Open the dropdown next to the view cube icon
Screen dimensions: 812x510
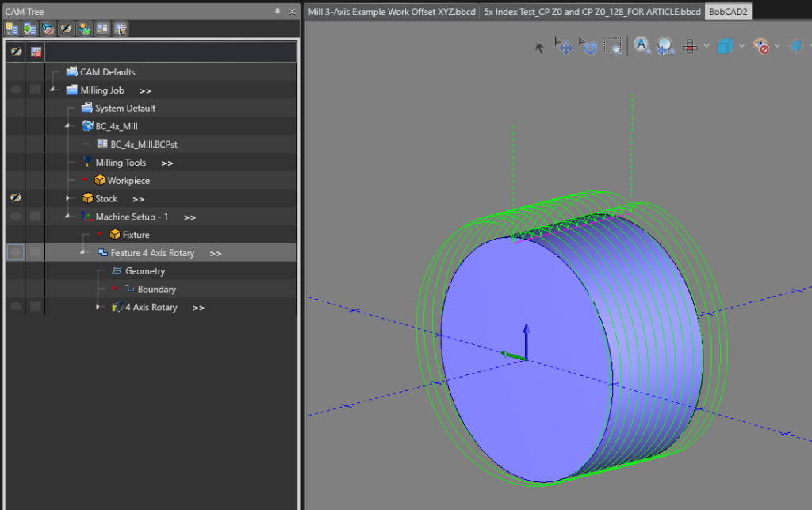(741, 45)
